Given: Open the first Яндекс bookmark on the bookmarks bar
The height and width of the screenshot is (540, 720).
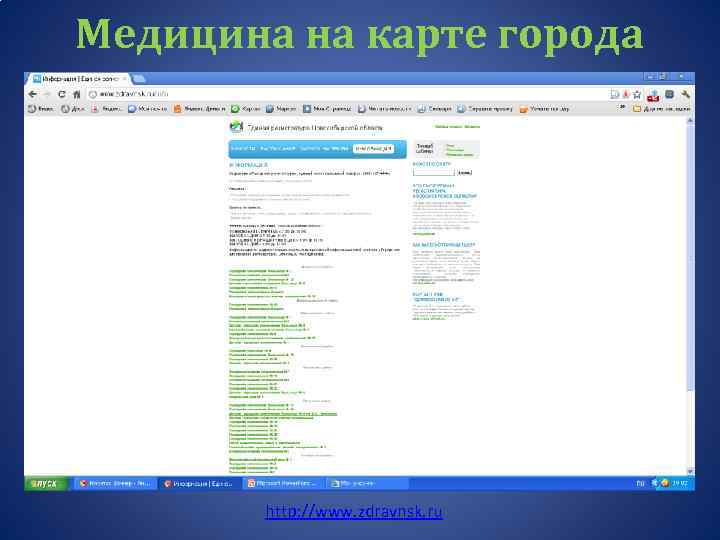Looking at the screenshot, I should tap(40, 109).
